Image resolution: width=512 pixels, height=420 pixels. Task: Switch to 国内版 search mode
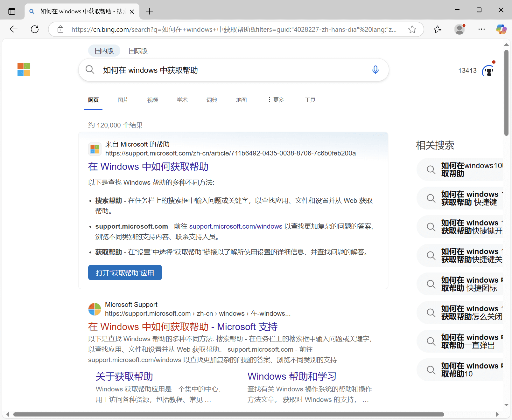point(104,51)
